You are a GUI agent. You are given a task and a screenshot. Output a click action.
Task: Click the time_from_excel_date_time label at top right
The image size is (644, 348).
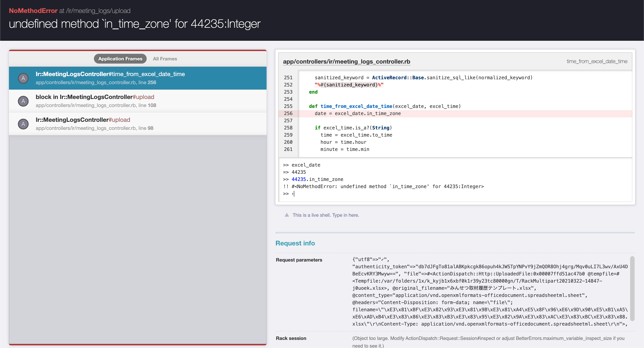[x=597, y=61]
